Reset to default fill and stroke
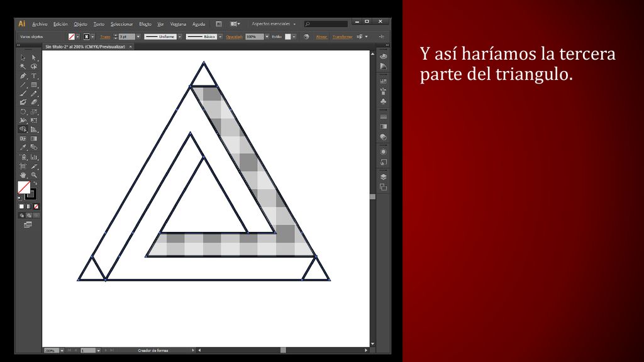This screenshot has height=362, width=644. [x=19, y=198]
